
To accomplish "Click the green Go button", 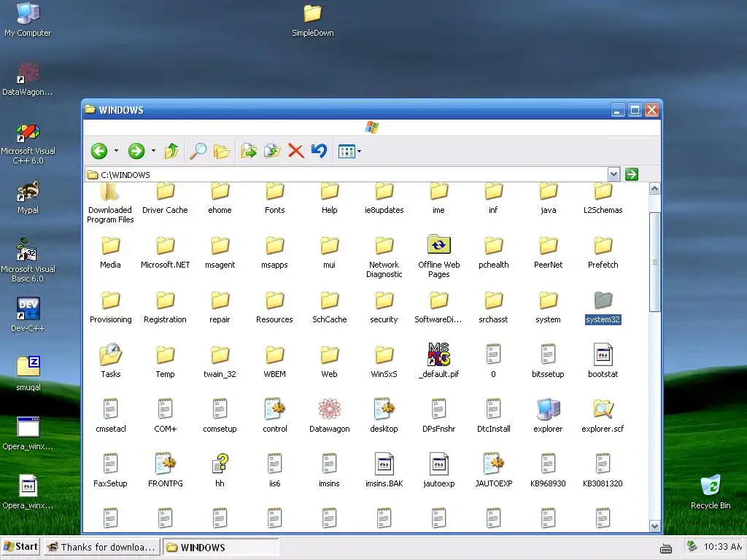I will tap(632, 174).
